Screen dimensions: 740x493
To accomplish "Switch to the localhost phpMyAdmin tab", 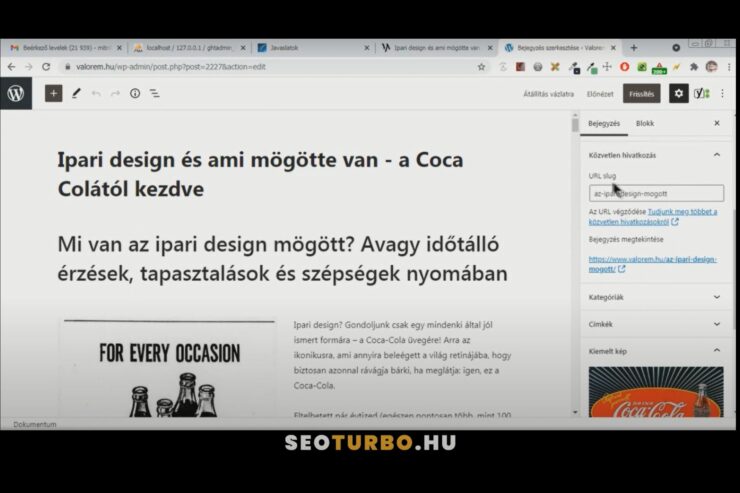I will pos(189,48).
